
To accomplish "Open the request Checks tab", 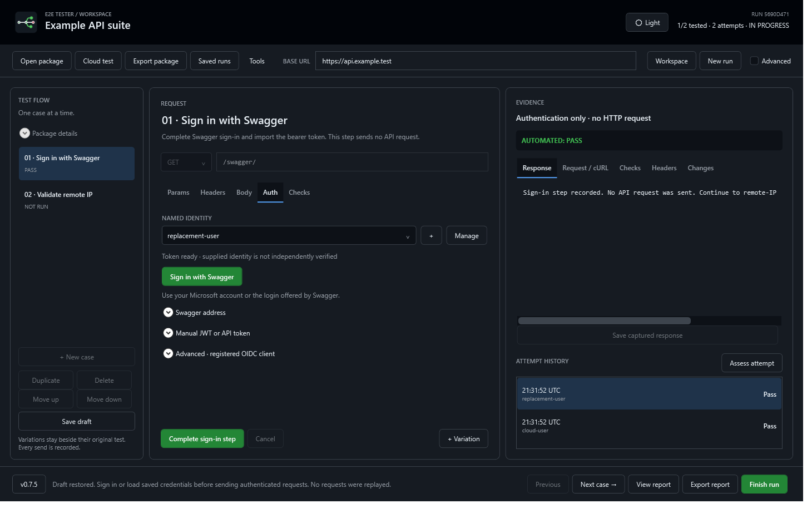I will (299, 193).
